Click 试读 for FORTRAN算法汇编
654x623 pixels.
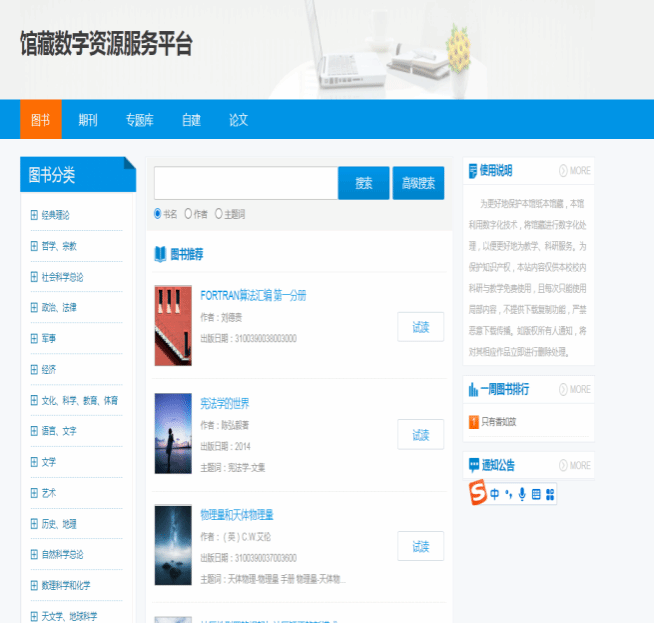click(x=420, y=327)
